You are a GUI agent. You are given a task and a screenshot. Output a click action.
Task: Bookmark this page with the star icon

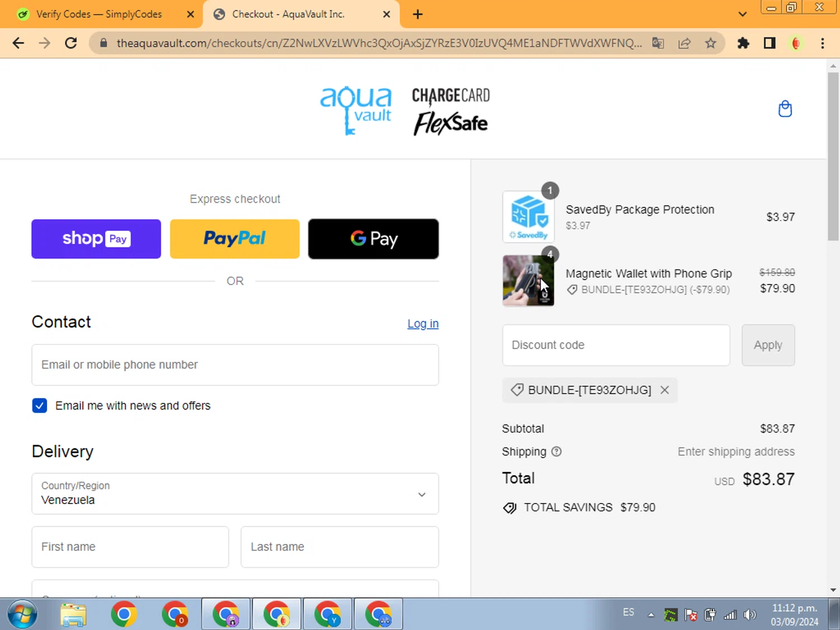pos(711,43)
